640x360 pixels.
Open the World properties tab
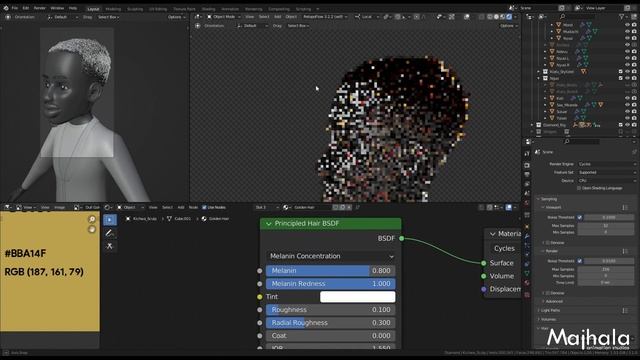click(x=527, y=203)
